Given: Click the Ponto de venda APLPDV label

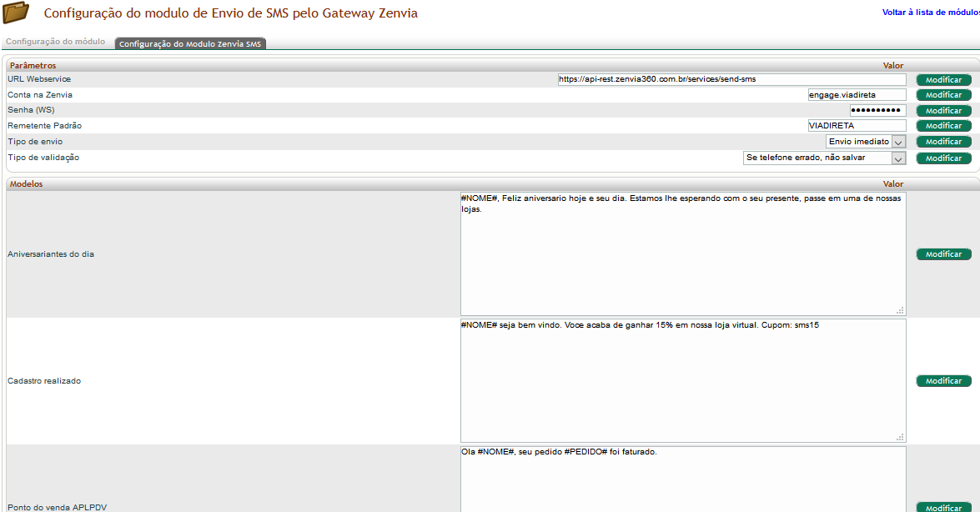Looking at the screenshot, I should 58,508.
